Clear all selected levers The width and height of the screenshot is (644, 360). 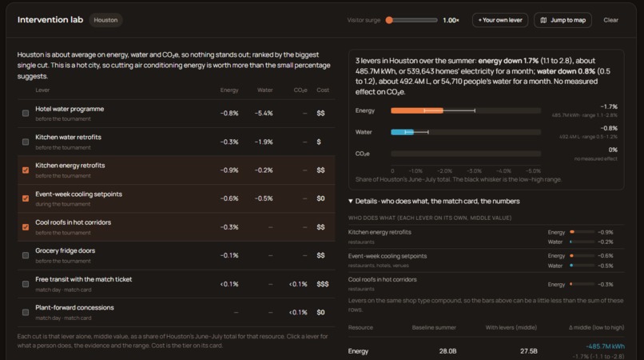(x=610, y=20)
